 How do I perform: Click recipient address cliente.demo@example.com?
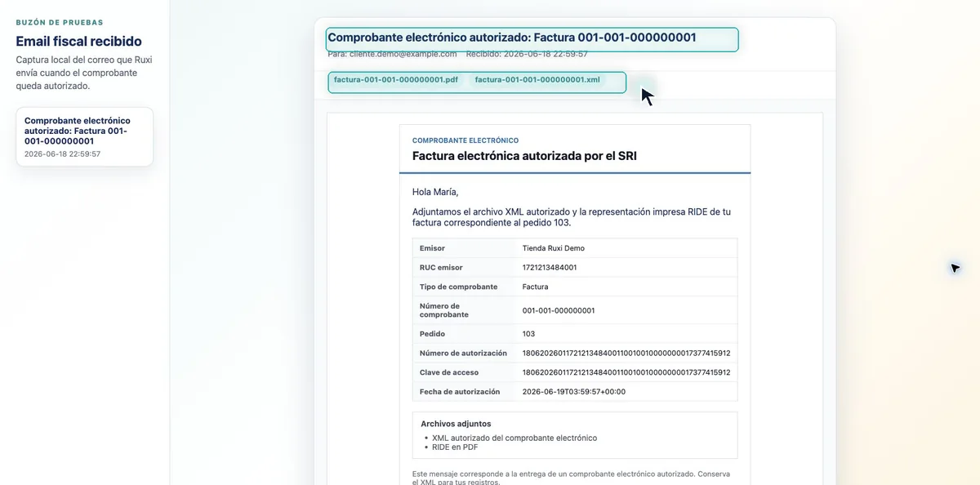tap(403, 54)
